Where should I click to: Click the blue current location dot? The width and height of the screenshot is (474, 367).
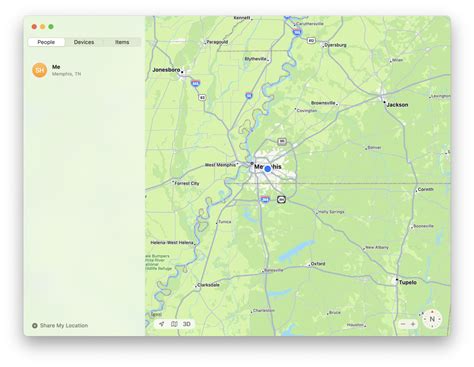pos(268,169)
